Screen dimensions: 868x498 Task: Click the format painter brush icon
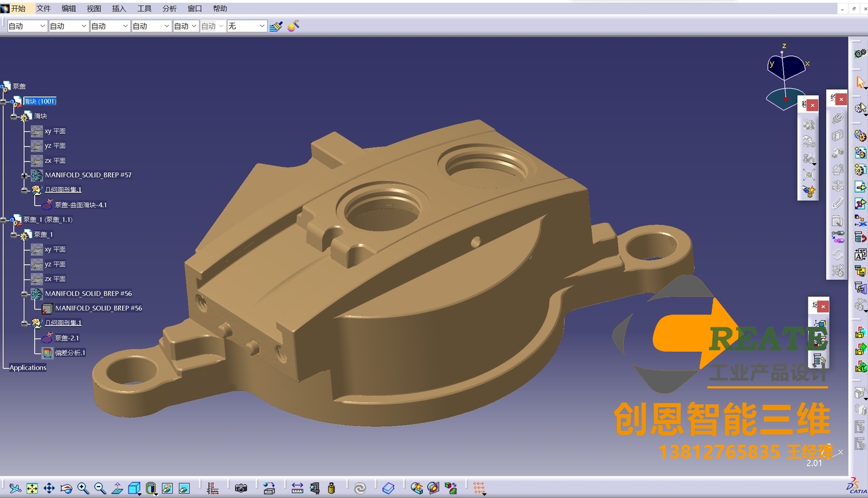point(276,26)
